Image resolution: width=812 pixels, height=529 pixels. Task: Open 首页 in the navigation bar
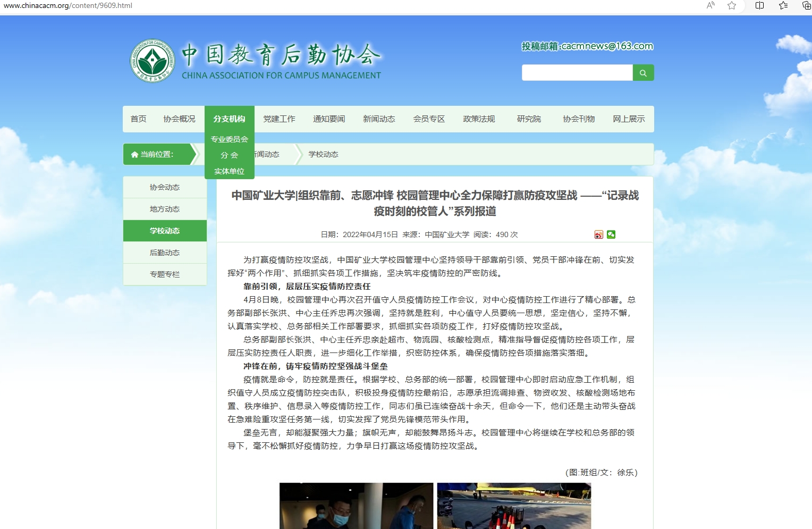139,119
